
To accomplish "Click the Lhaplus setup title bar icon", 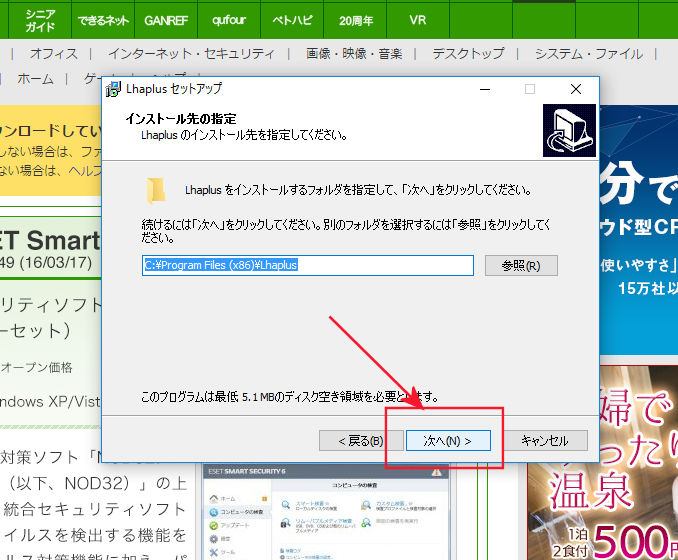I will (x=113, y=89).
